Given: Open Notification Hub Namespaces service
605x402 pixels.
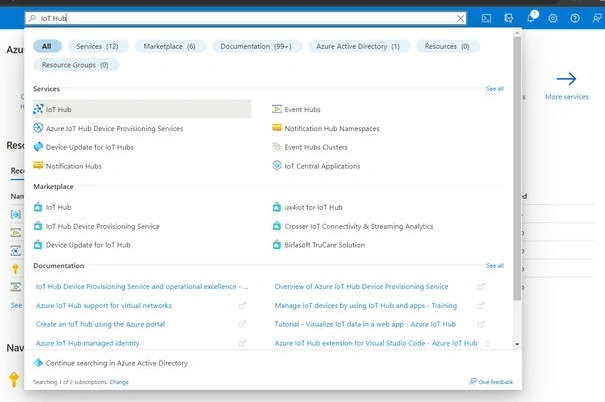Looking at the screenshot, I should tap(326, 128).
